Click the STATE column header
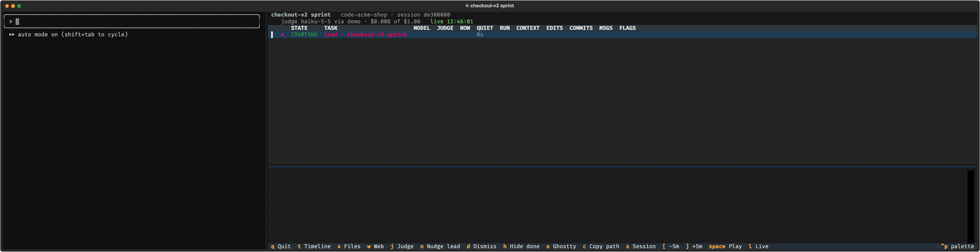 pos(299,28)
